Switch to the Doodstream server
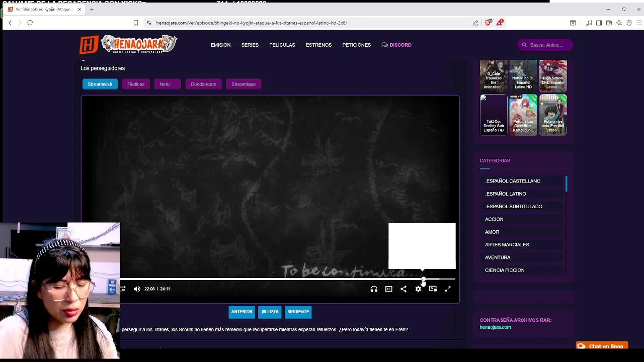The image size is (644, 362). [x=203, y=84]
